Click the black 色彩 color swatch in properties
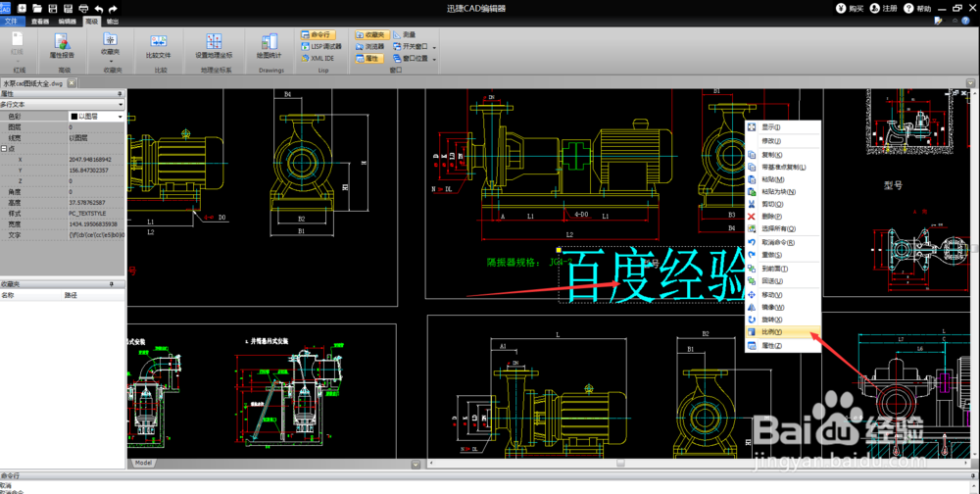The width and height of the screenshot is (980, 494). [73, 117]
